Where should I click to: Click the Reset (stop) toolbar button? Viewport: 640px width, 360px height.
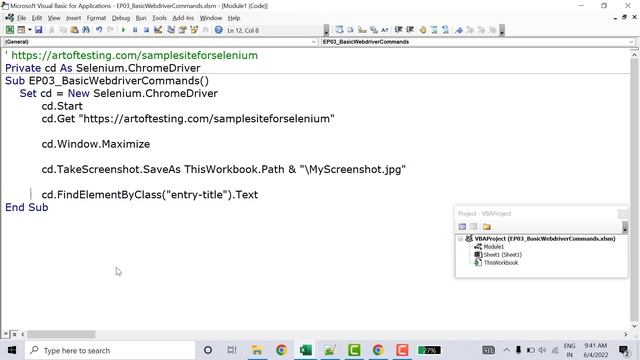tap(146, 30)
